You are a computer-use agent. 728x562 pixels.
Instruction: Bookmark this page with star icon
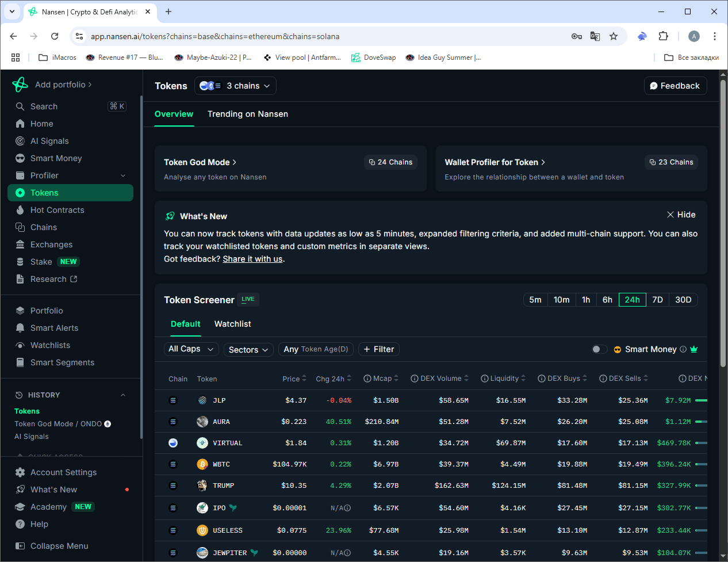coord(614,36)
